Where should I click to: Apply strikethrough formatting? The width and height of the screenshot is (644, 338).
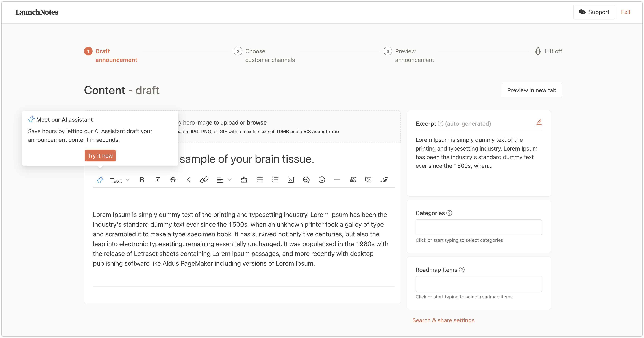tap(173, 180)
